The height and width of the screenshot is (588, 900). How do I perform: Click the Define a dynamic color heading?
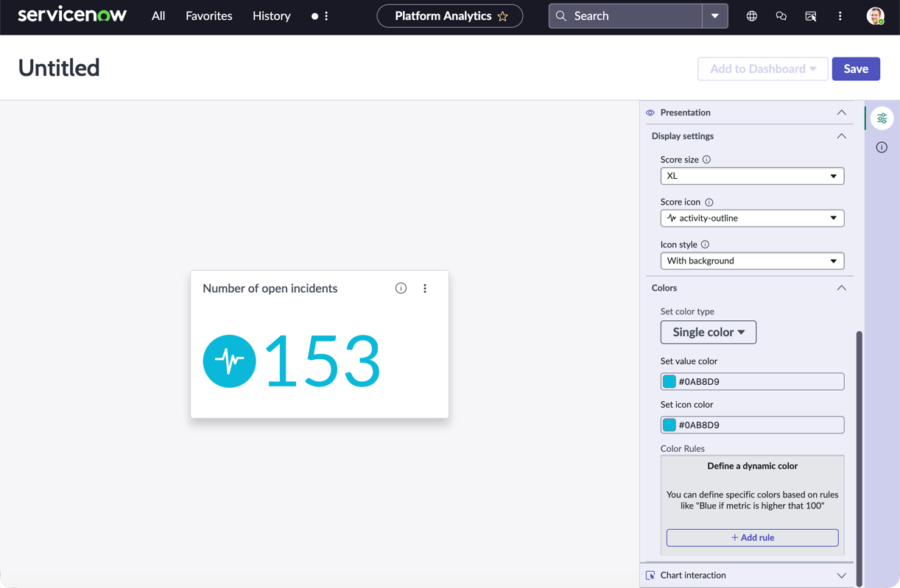[752, 466]
